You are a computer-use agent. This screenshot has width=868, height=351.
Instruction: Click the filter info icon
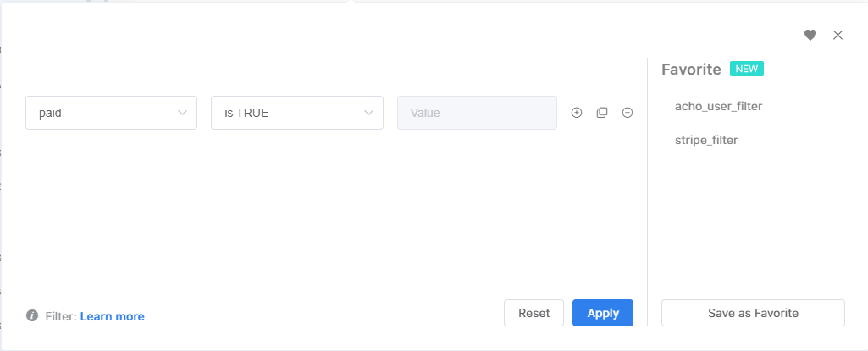click(x=32, y=316)
